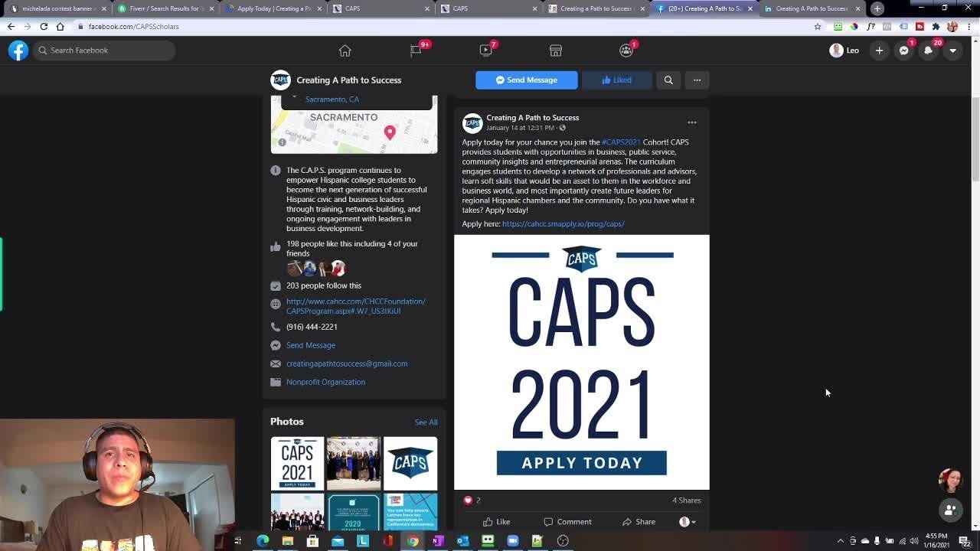Screen dimensions: 980x551
Task: View the 4 Shares count
Action: (687, 500)
